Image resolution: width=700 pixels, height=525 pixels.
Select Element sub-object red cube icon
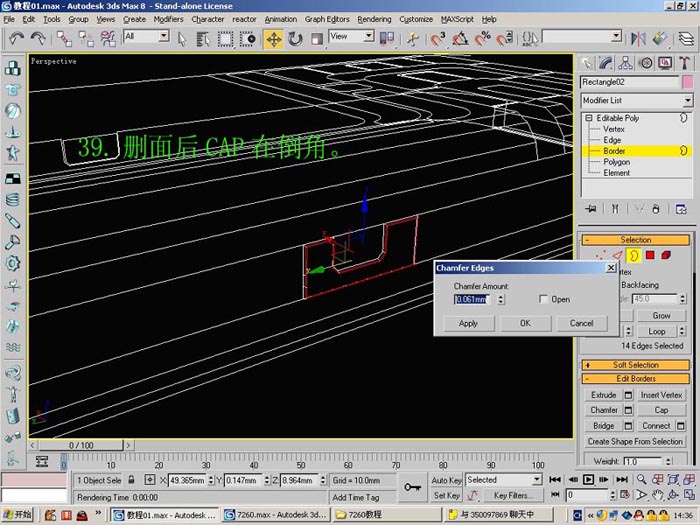(666, 255)
